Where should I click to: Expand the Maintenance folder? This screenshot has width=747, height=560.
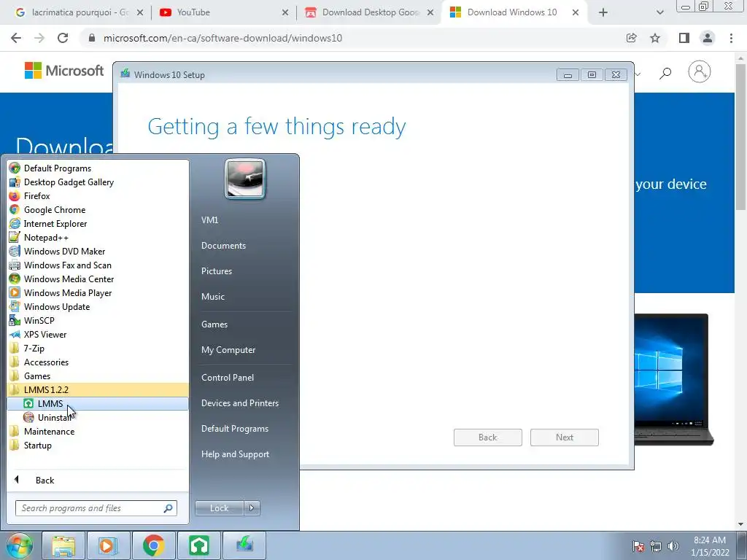point(49,432)
